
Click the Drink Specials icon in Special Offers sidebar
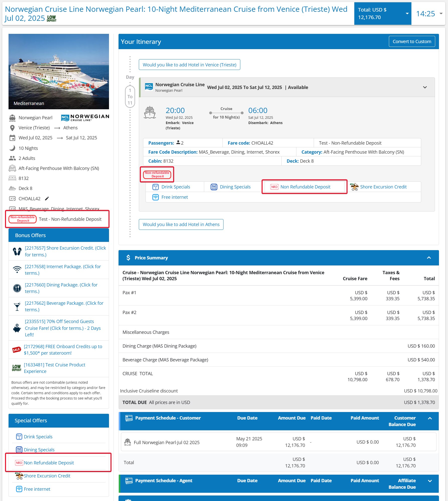coord(19,437)
